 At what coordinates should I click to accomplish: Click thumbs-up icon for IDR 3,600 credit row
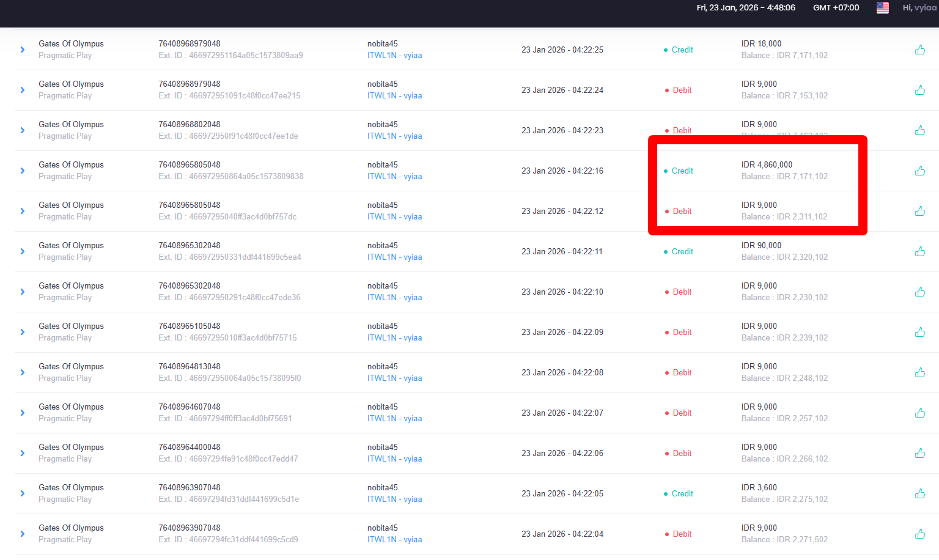coord(920,493)
